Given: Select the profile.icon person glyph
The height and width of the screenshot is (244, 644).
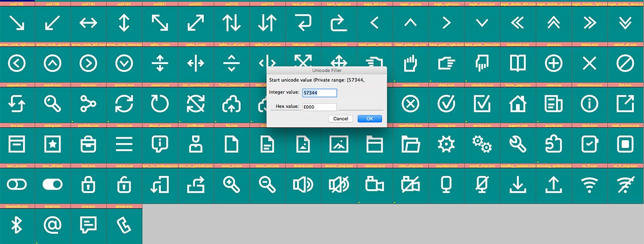Looking at the screenshot, I should [195, 145].
